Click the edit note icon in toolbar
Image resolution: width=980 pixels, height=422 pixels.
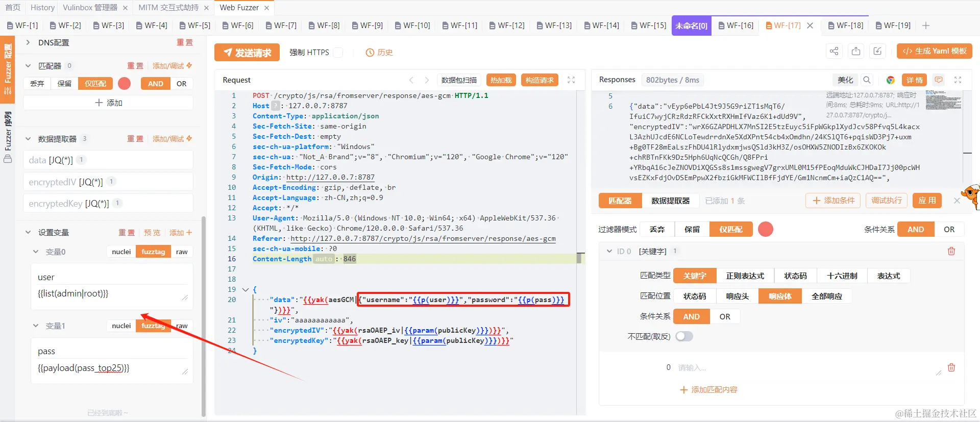tap(877, 52)
